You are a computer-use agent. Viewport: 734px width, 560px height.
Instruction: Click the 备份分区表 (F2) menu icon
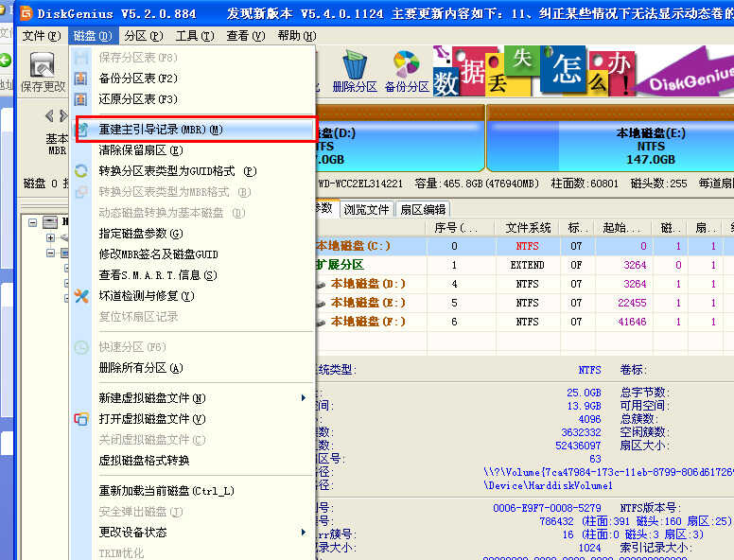tap(81, 79)
